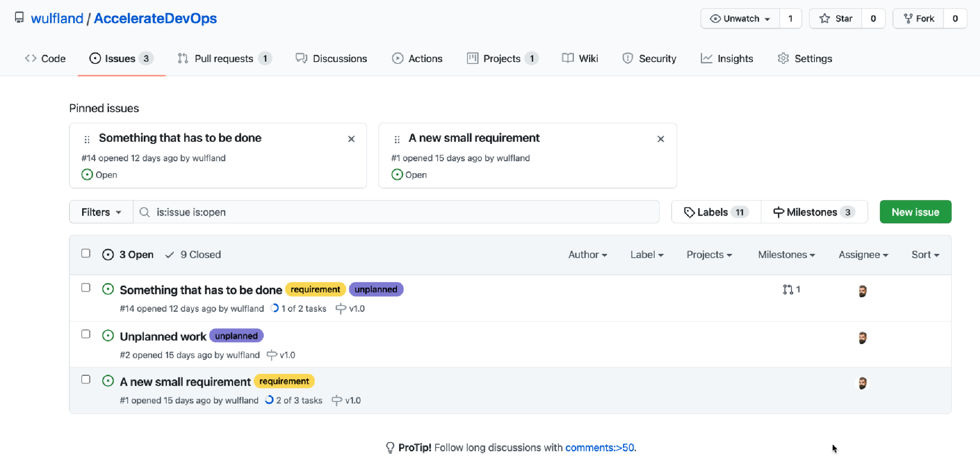Image resolution: width=980 pixels, height=473 pixels.
Task: Open issue 'Unplanned work' title link
Action: [x=163, y=336]
